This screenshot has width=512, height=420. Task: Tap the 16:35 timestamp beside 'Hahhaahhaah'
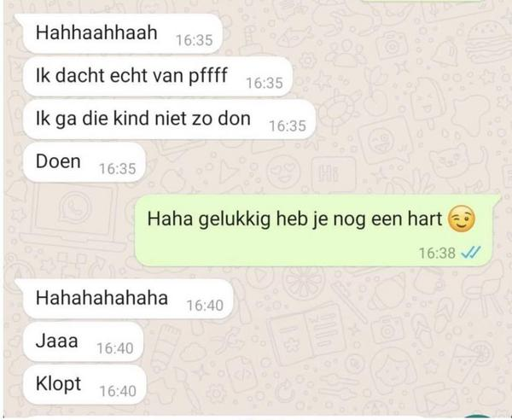point(195,40)
